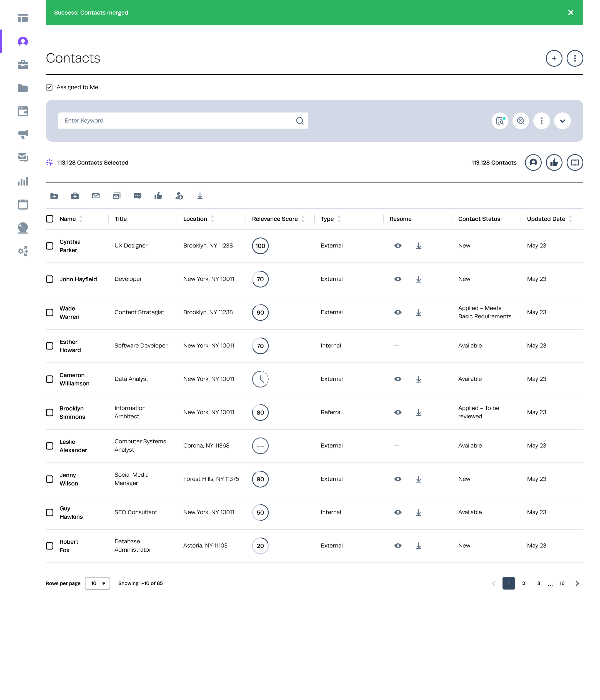This screenshot has height=700, width=600.
Task: Click the add contact plus button
Action: click(554, 58)
